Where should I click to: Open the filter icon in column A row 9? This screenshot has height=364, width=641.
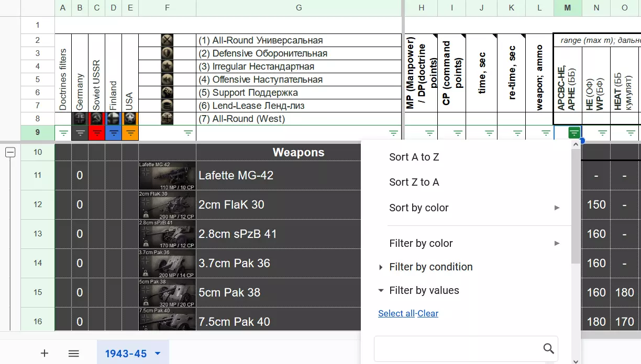pyautogui.click(x=63, y=133)
